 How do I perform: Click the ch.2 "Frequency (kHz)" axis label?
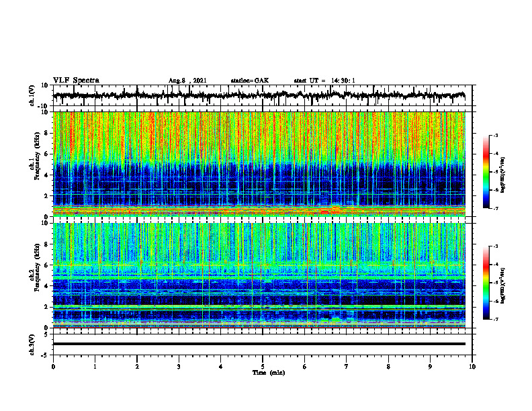point(37,267)
